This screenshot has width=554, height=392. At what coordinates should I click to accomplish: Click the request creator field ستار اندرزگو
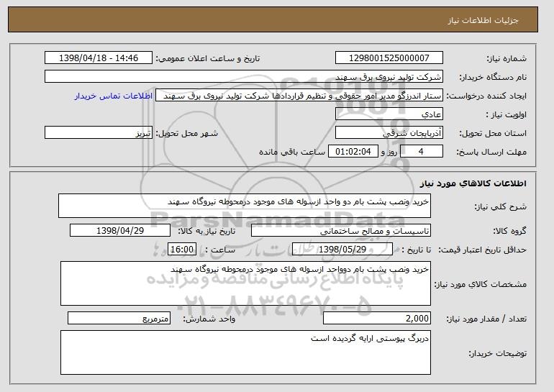tap(299, 96)
